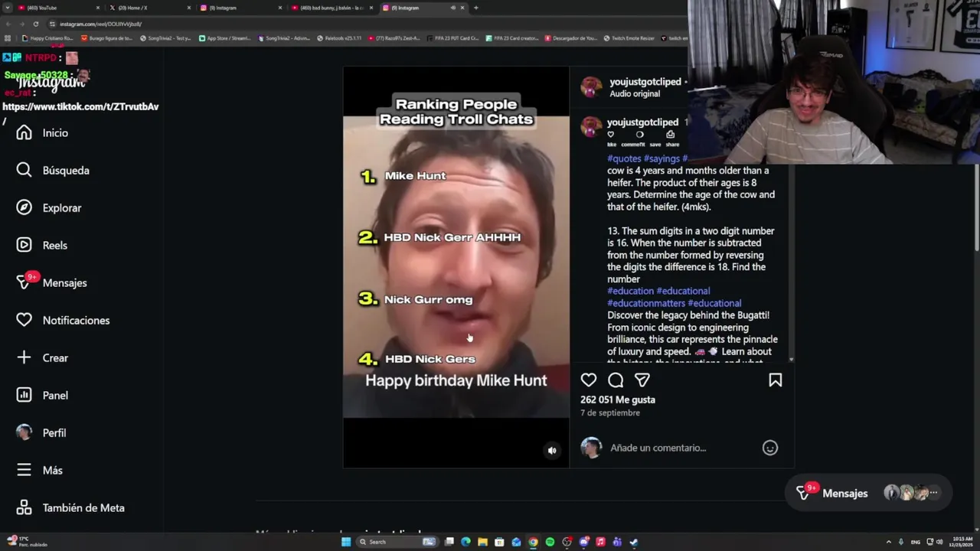This screenshot has height=551, width=980.
Task: Switch to the bad bunny, j balvin tab
Action: point(332,8)
